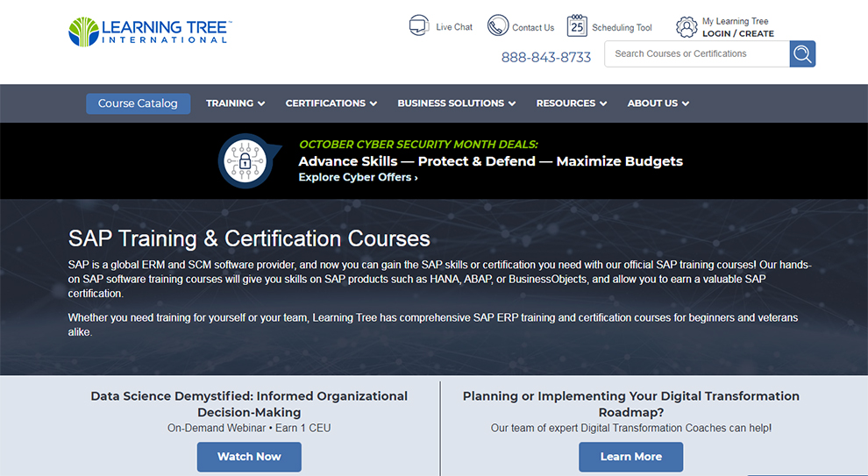Click the Digital Transformation Roadmap title
The image size is (868, 476).
tap(631, 404)
